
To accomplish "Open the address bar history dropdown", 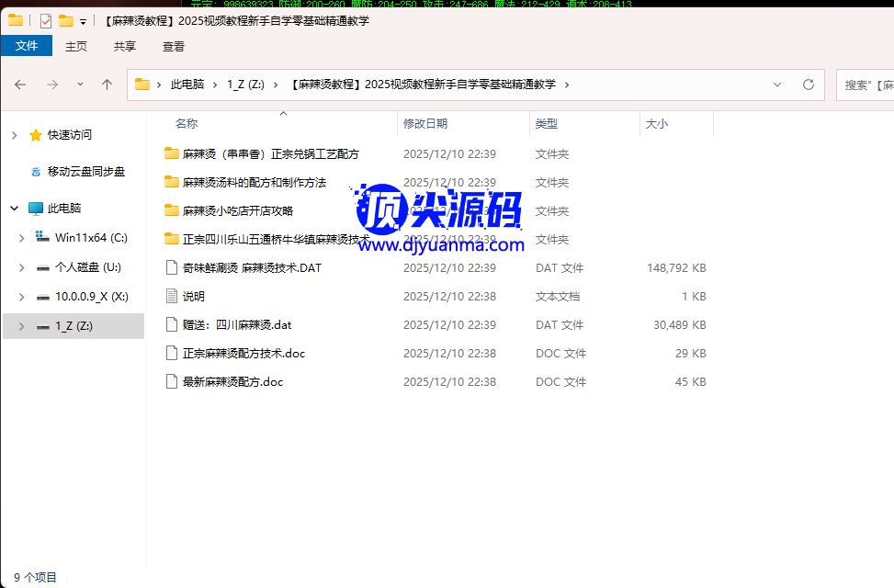I will point(777,85).
